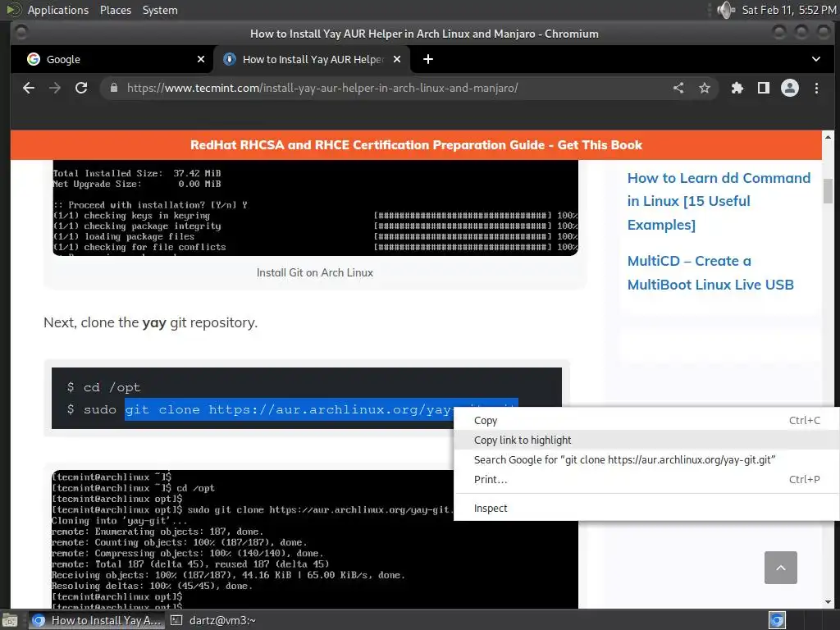Click the RedHat RHCSA and RHCE guide banner

coord(416,145)
